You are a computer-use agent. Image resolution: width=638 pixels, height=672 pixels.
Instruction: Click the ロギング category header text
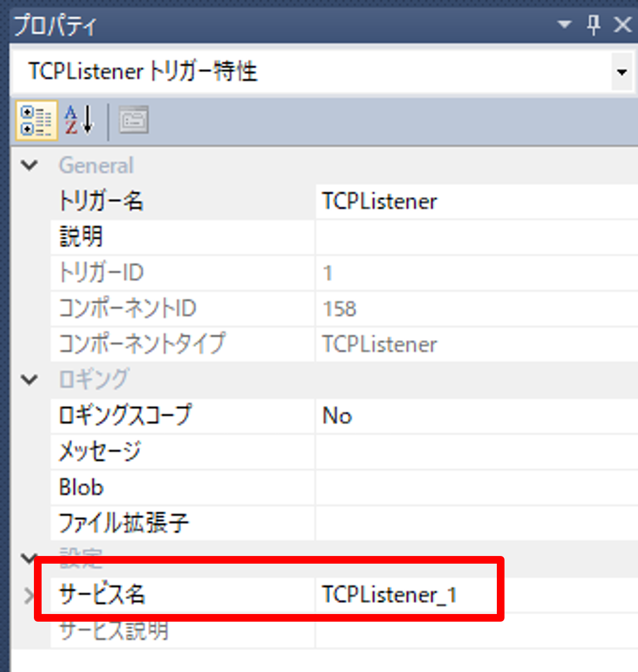click(x=94, y=379)
